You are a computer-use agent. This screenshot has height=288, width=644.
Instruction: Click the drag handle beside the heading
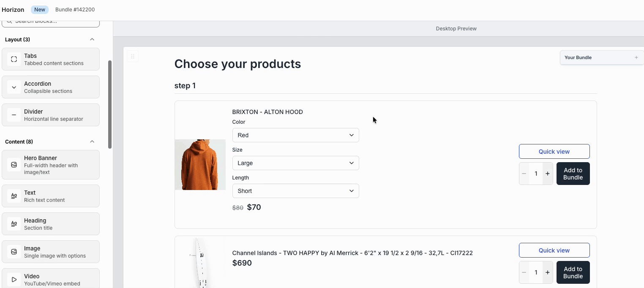(x=133, y=56)
